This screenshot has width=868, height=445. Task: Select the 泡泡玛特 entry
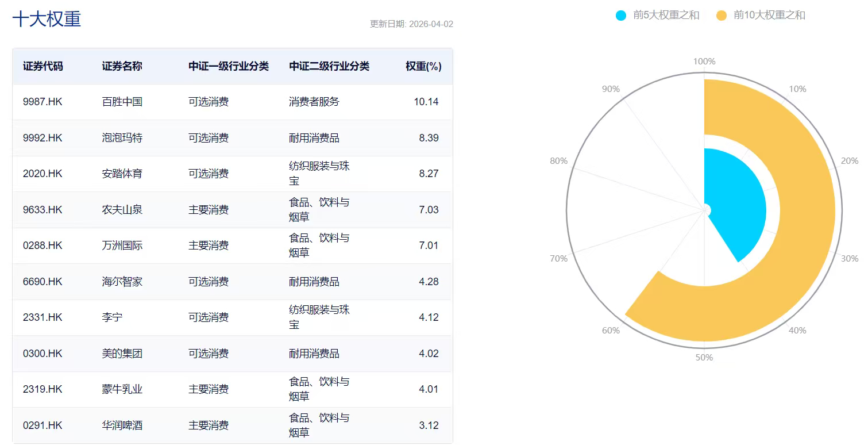pyautogui.click(x=124, y=137)
